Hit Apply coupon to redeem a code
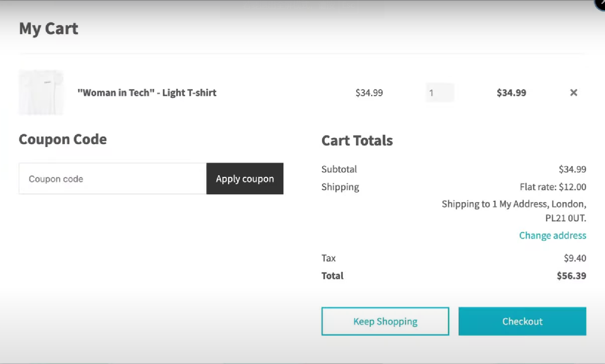605x364 pixels. click(245, 179)
